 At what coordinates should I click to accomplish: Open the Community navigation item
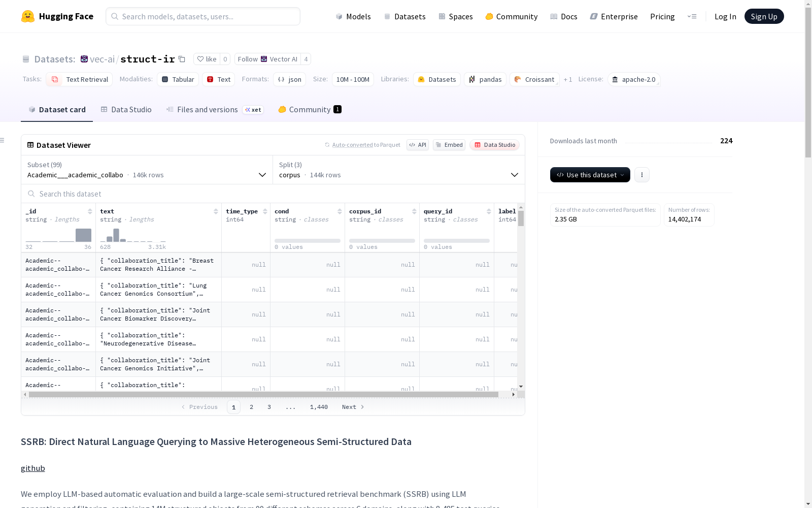click(512, 16)
